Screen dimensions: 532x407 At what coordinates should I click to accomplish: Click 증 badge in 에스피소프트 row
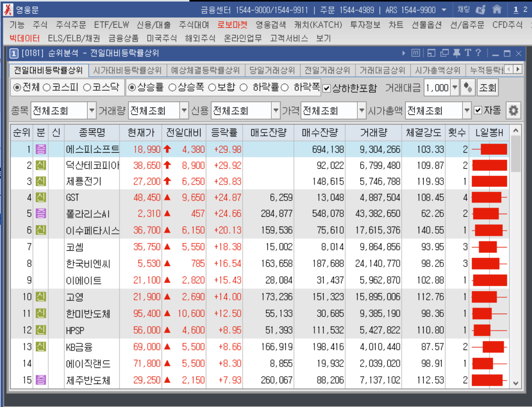click(41, 149)
